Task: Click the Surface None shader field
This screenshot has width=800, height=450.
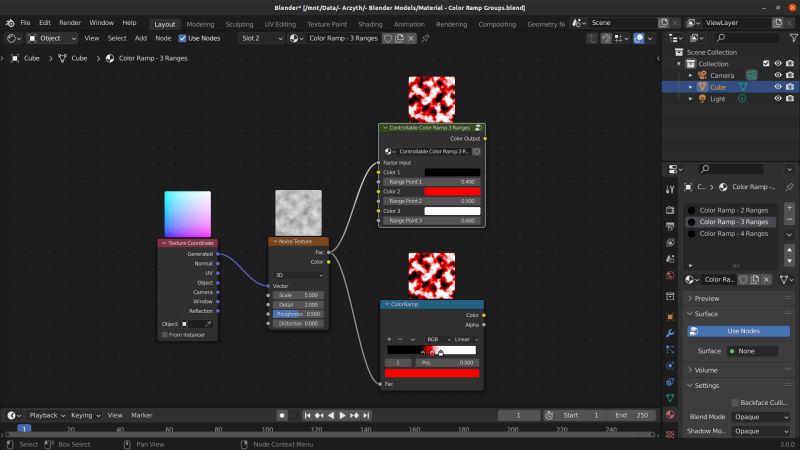Action: [x=752, y=351]
